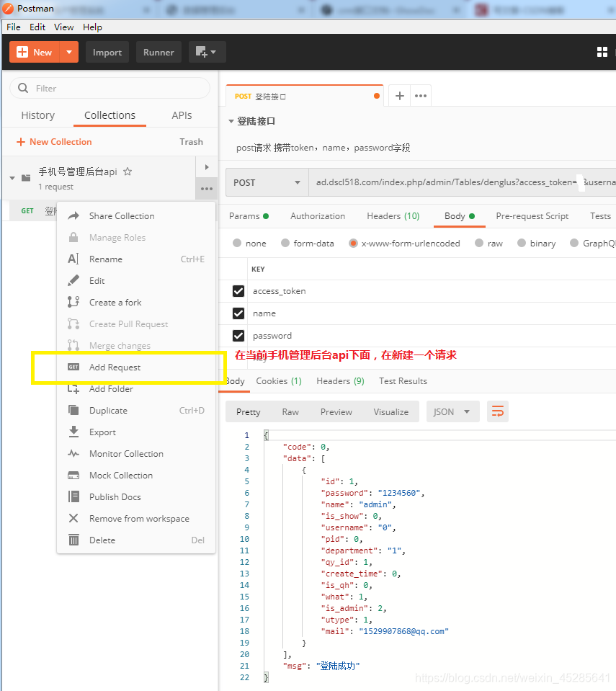Collapse the 登陆接口 request description

coord(231,121)
